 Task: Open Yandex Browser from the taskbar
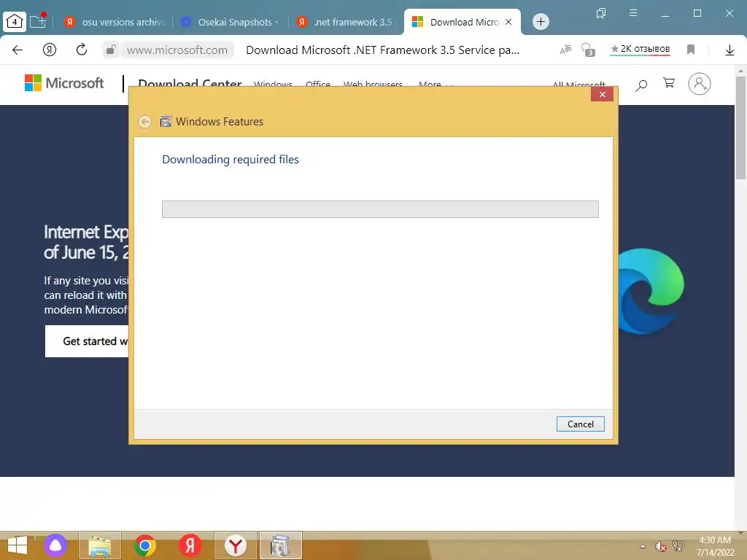coord(236,545)
